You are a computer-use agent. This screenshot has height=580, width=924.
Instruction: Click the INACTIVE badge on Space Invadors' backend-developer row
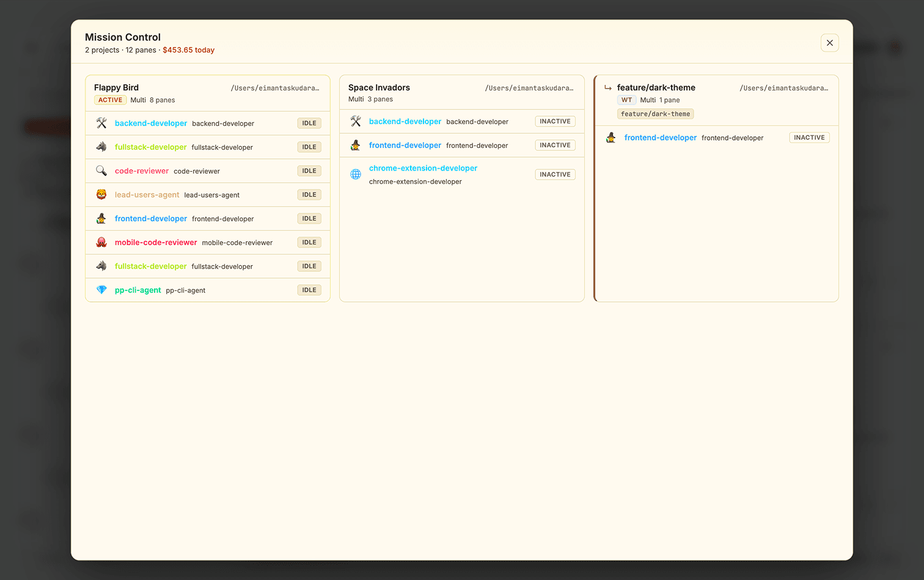(x=555, y=121)
